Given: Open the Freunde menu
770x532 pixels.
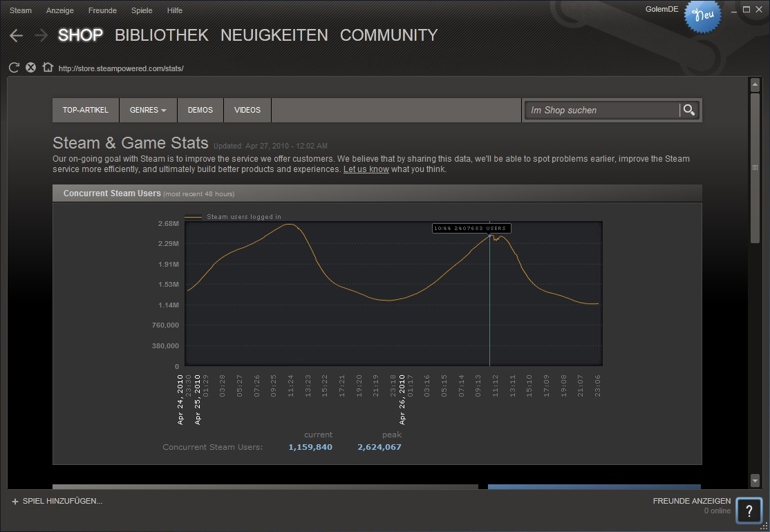Looking at the screenshot, I should pyautogui.click(x=102, y=10).
